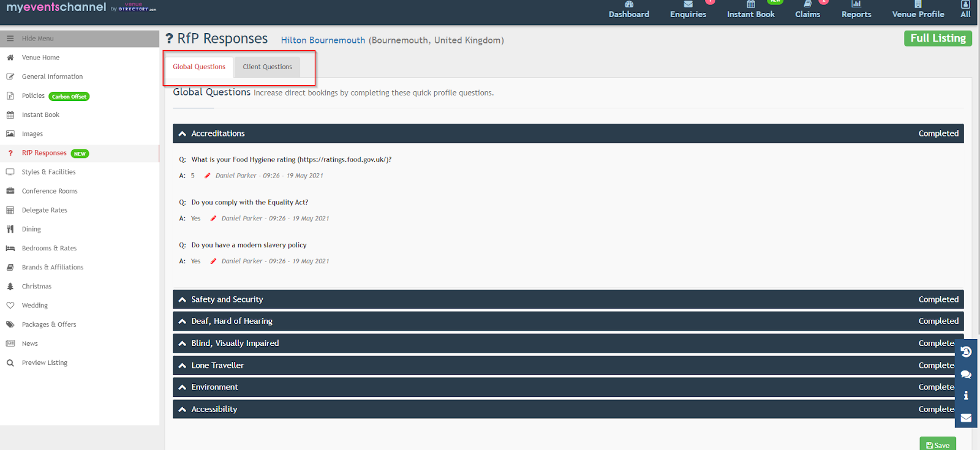The image size is (980, 450).
Task: Open Instant Book in the top navigation
Action: [751, 10]
